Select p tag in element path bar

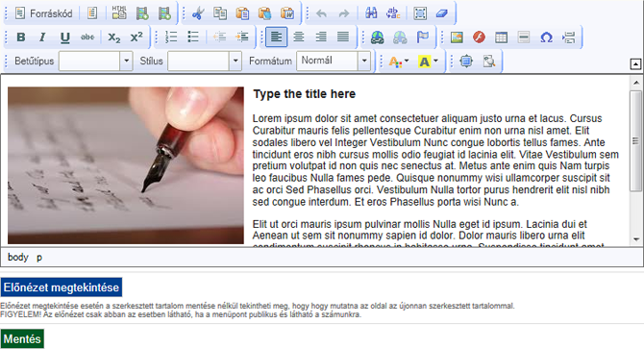pyautogui.click(x=39, y=258)
